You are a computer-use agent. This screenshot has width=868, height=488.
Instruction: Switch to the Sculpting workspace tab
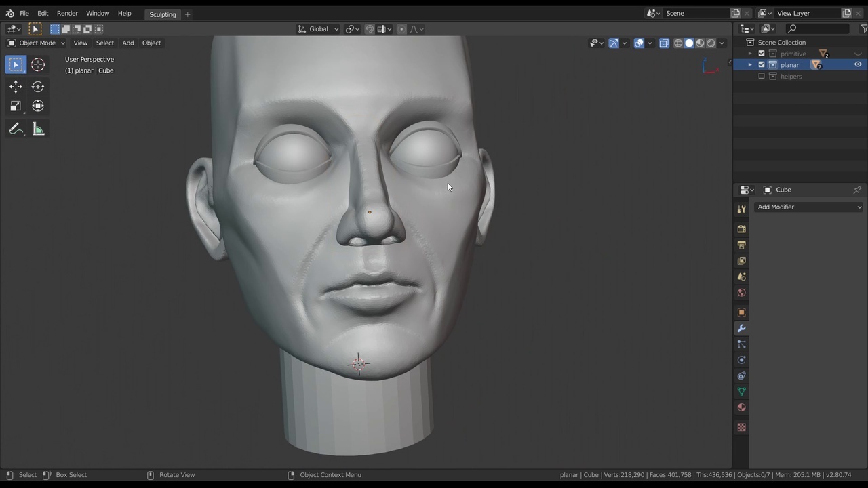[x=162, y=14]
